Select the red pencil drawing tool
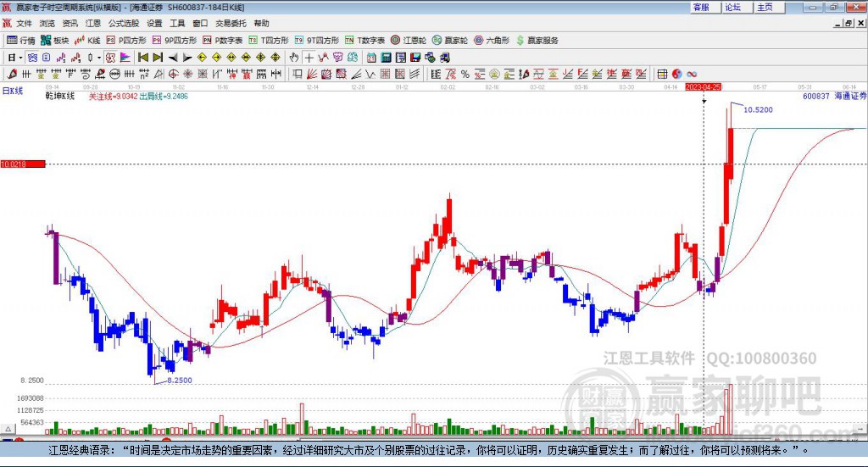Image resolution: width=868 pixels, height=467 pixels. [12, 74]
